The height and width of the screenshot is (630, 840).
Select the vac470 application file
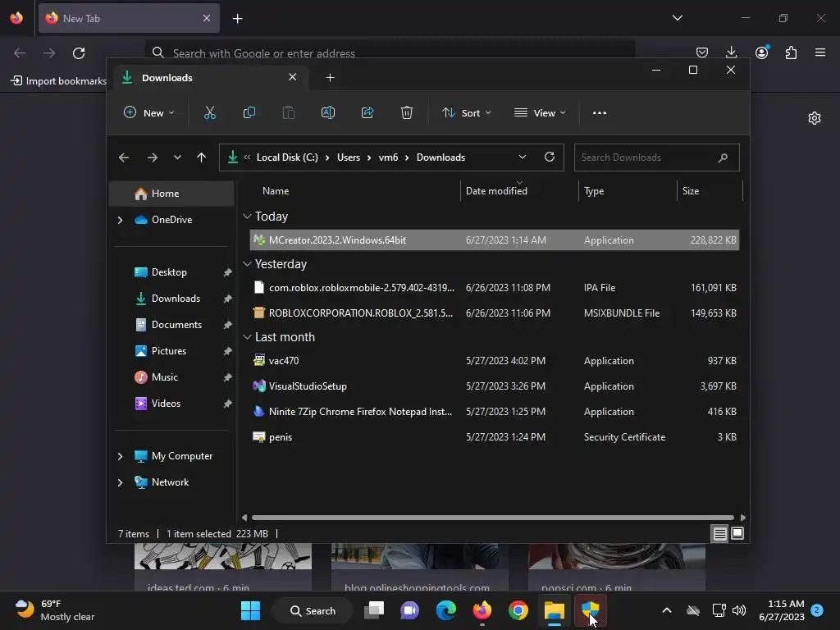(x=495, y=361)
